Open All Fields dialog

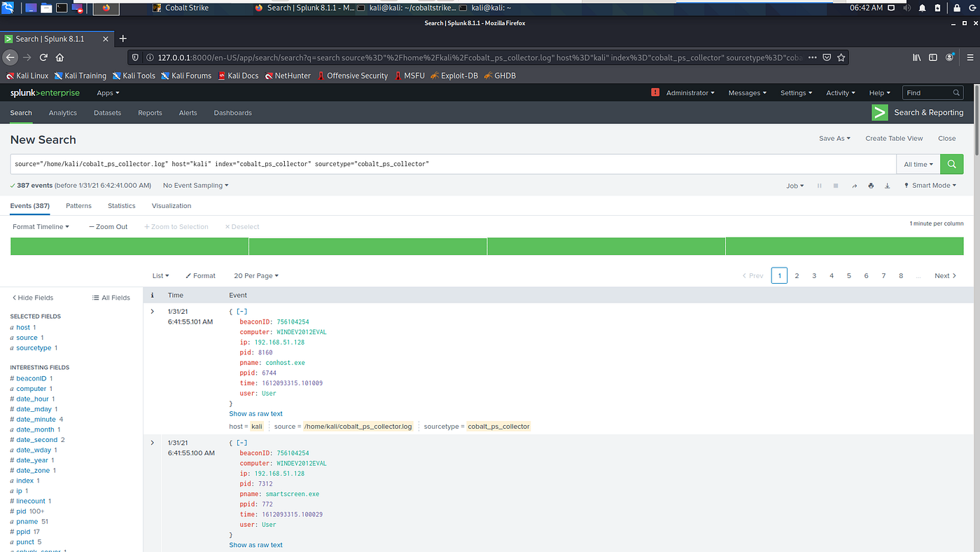(x=111, y=298)
